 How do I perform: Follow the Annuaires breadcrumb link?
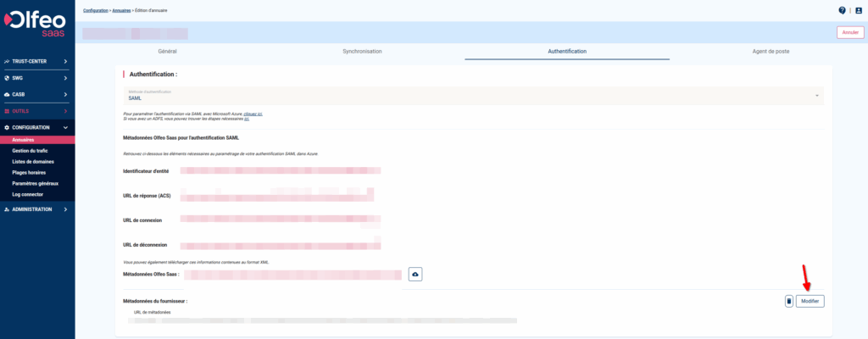tap(125, 9)
